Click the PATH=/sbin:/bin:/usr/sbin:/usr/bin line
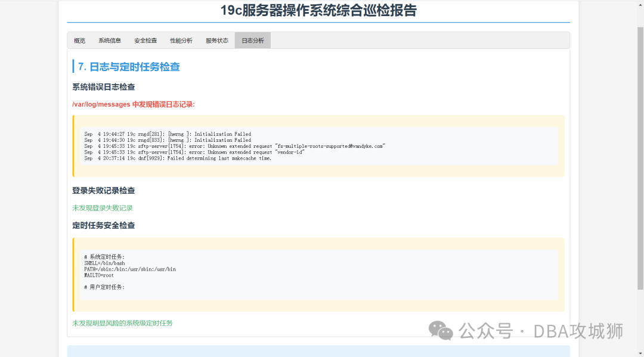This screenshot has width=644, height=357. point(130,269)
